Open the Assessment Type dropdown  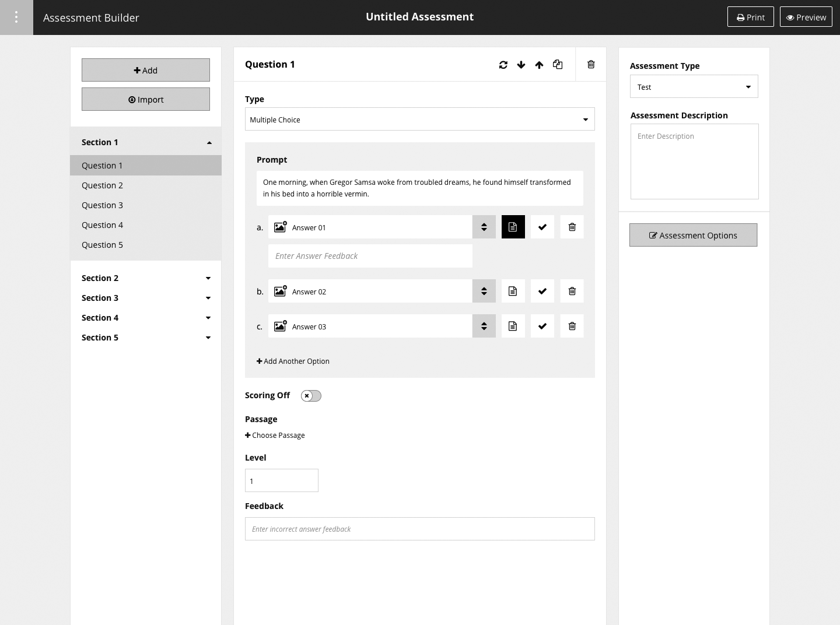coord(694,87)
